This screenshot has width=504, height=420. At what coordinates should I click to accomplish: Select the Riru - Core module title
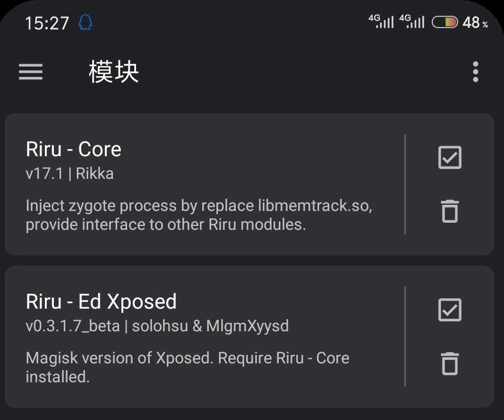point(74,149)
